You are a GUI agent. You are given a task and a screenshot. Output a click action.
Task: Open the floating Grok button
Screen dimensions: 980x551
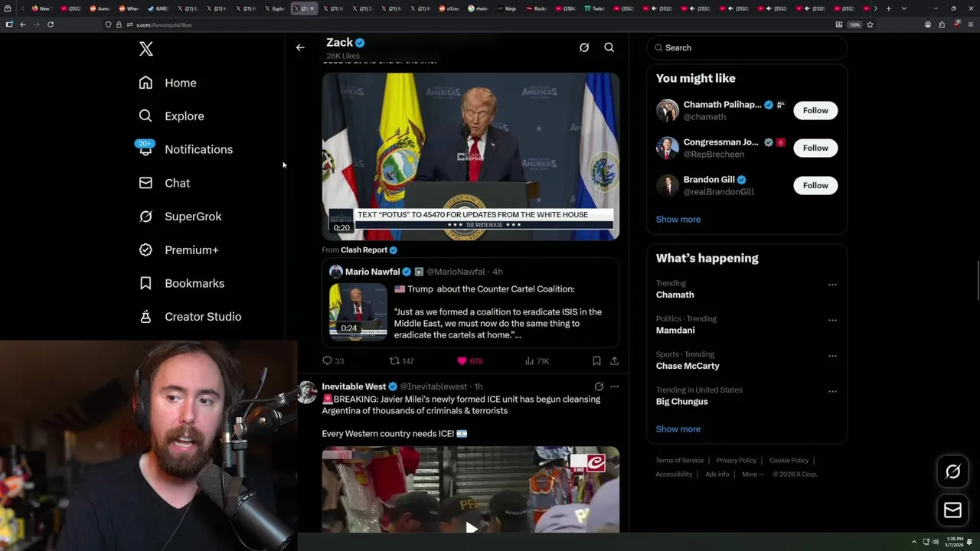[x=952, y=472]
